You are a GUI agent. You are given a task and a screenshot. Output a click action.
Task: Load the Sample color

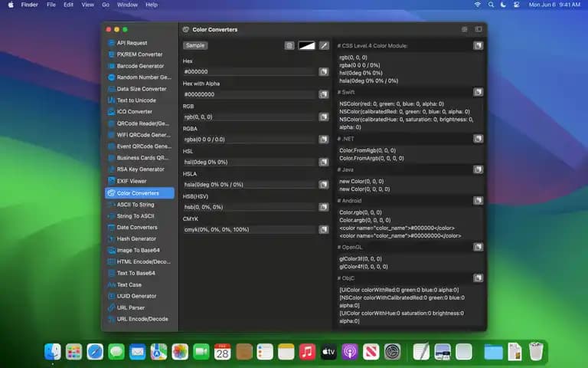[x=195, y=45]
